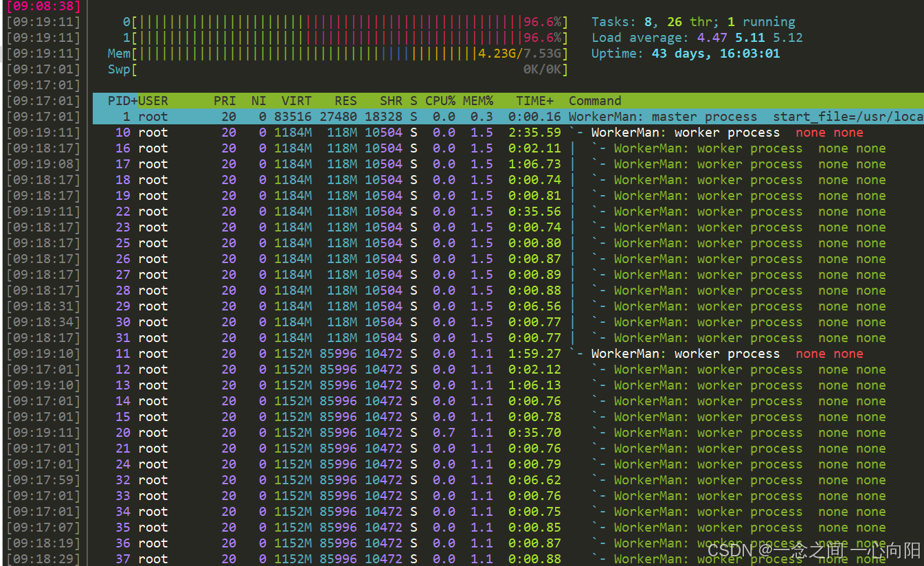Select the process row with PID 28

point(508,291)
